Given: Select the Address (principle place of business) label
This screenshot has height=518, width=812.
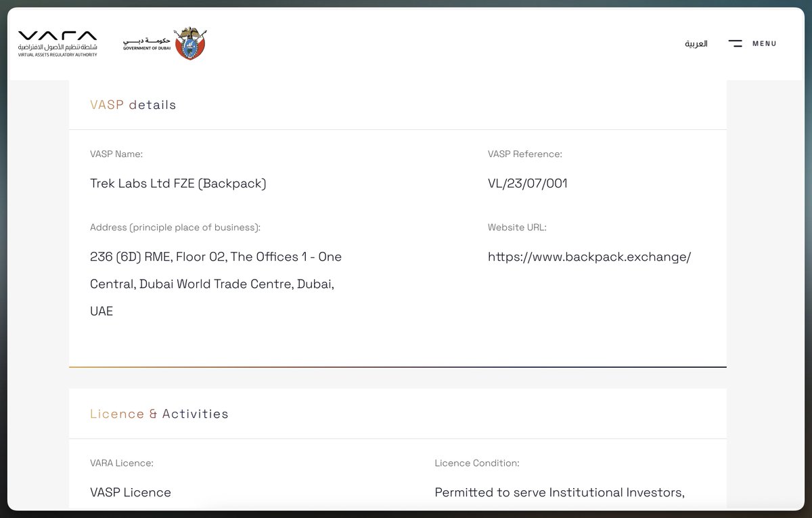Looking at the screenshot, I should [175, 228].
